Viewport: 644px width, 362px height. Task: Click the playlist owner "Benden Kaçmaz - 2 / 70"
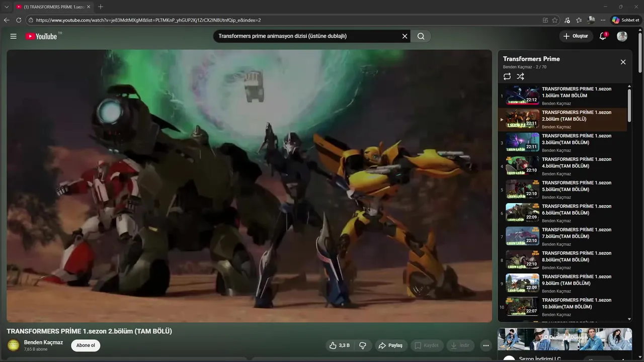pos(525,67)
